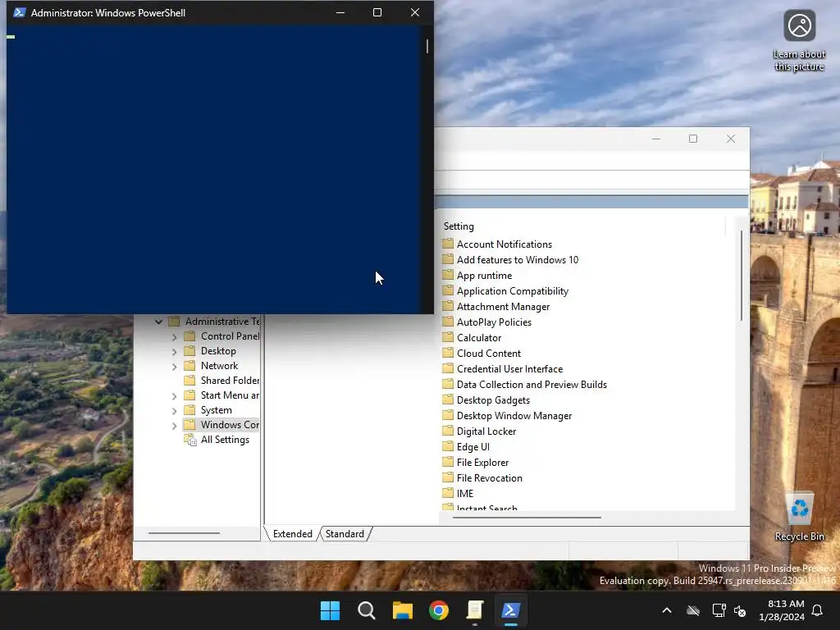Select the Recycle Bin desktop icon
840x630 pixels.
tap(799, 517)
